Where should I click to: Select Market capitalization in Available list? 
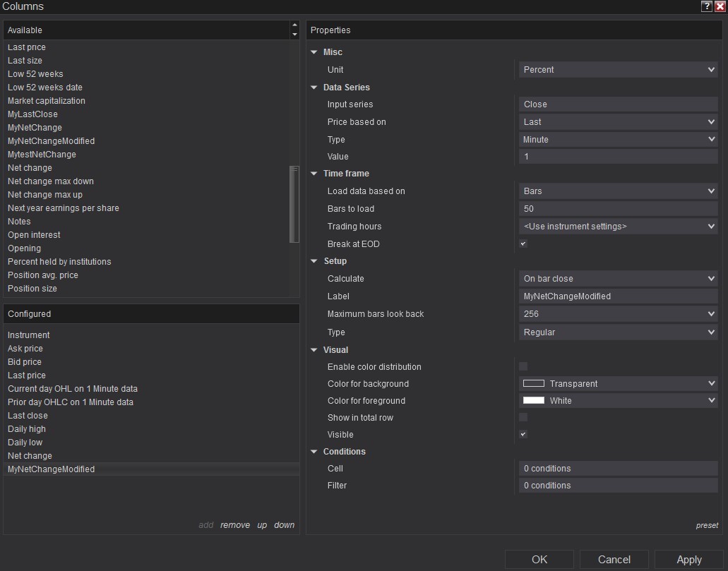(x=47, y=101)
